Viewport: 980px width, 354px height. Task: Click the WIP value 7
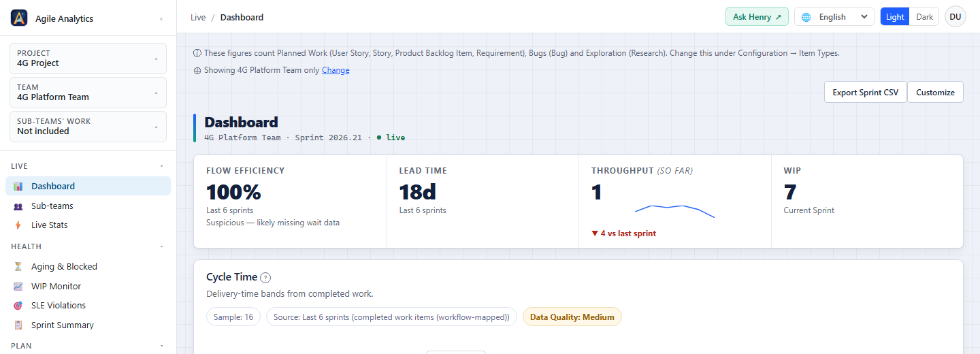tap(790, 192)
